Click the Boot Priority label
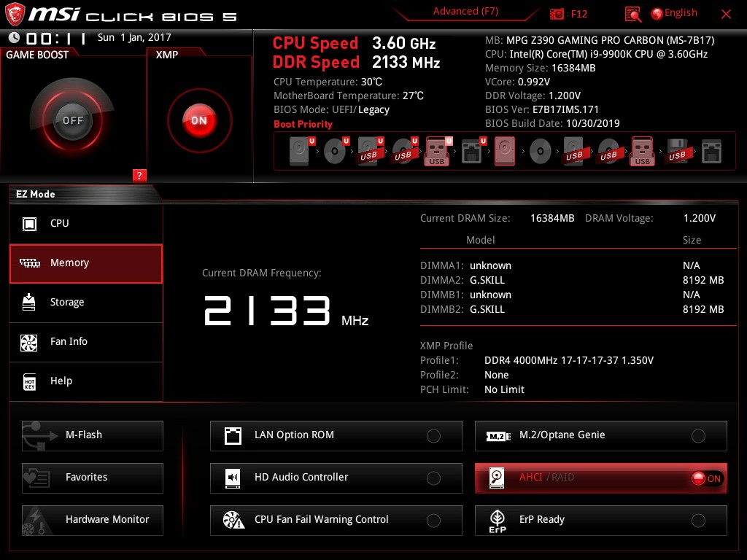747x560 pixels. [303, 124]
